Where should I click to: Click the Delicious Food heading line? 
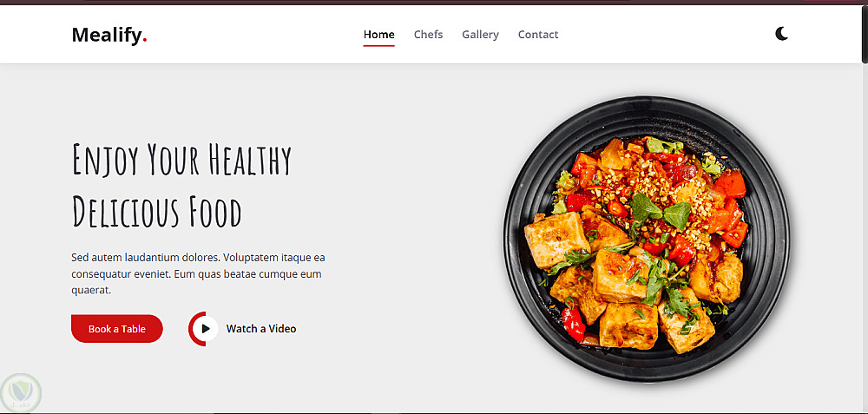click(156, 212)
